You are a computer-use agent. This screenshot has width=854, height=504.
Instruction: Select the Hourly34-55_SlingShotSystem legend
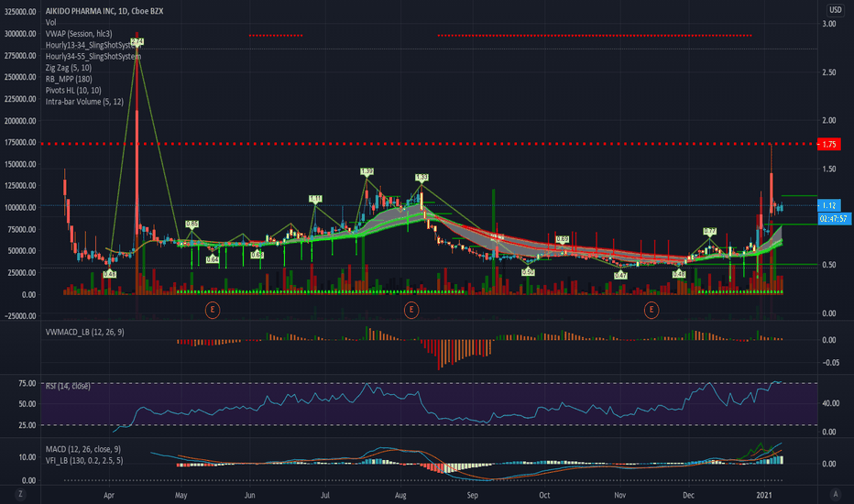pyautogui.click(x=93, y=56)
